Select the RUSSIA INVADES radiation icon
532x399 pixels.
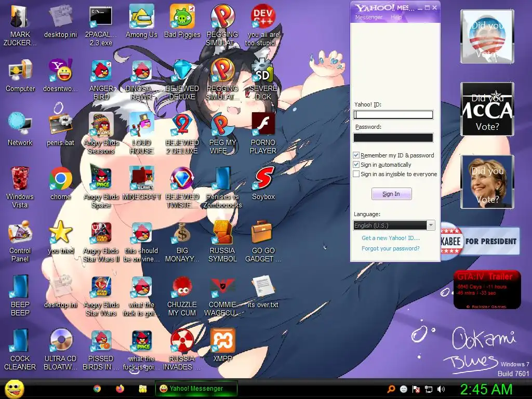[182, 349]
